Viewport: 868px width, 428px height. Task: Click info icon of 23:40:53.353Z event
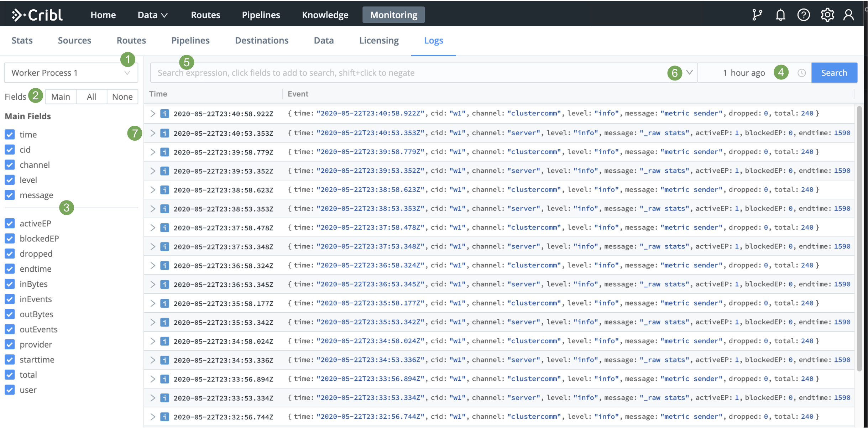(x=164, y=133)
